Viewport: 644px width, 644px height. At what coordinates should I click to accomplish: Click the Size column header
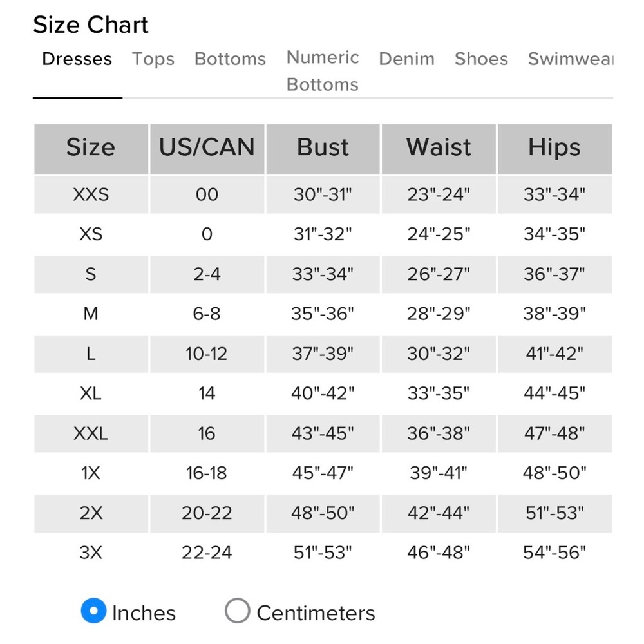click(x=91, y=149)
